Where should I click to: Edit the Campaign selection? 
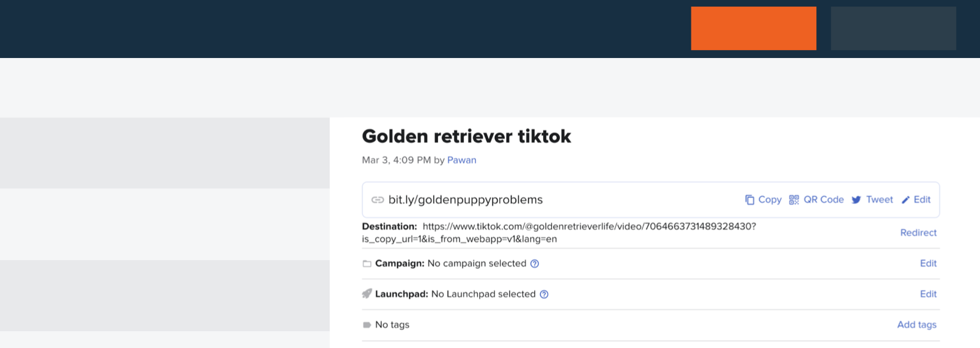tap(928, 263)
